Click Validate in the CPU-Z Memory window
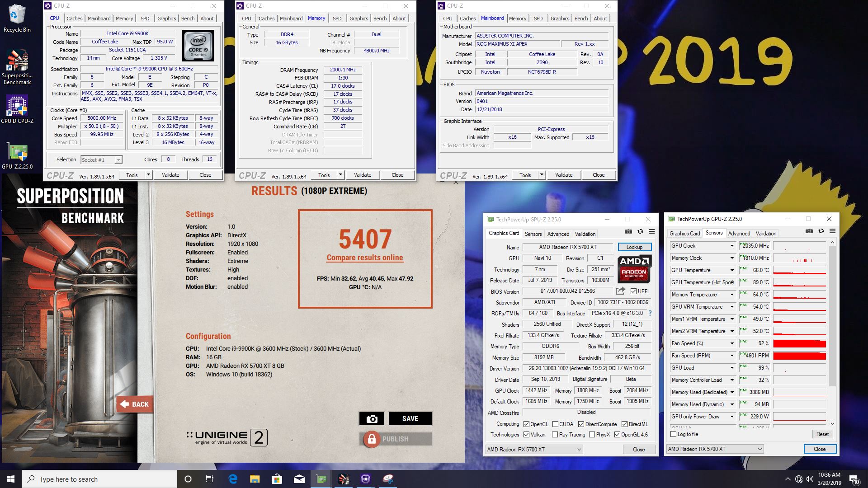This screenshot has width=868, height=488. tap(362, 175)
